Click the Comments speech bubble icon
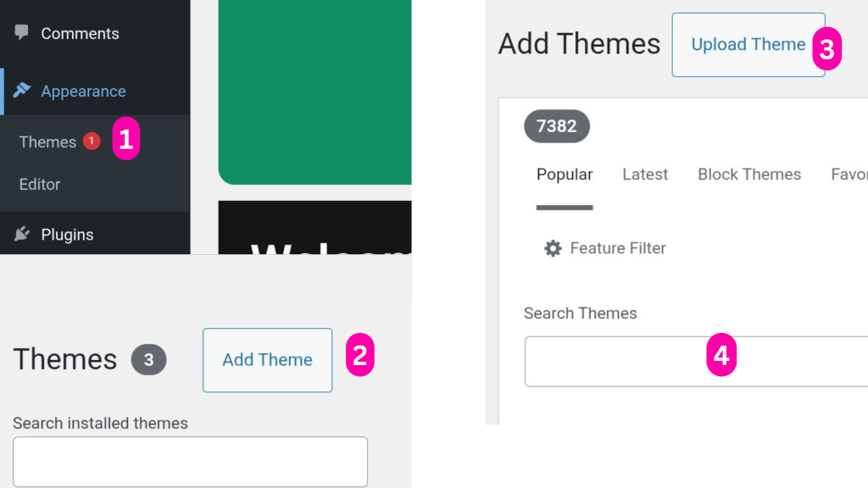Viewport: 868px width, 488px height. coord(21,32)
